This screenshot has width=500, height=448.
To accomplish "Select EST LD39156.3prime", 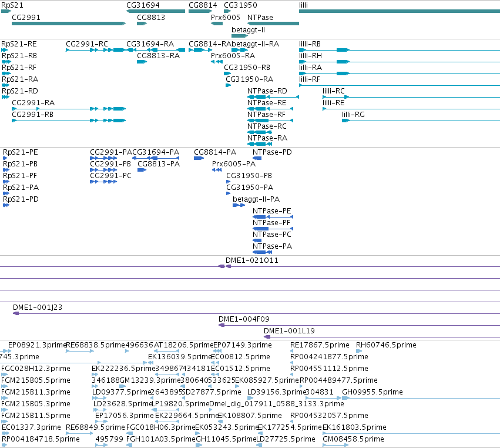I will [277, 392].
